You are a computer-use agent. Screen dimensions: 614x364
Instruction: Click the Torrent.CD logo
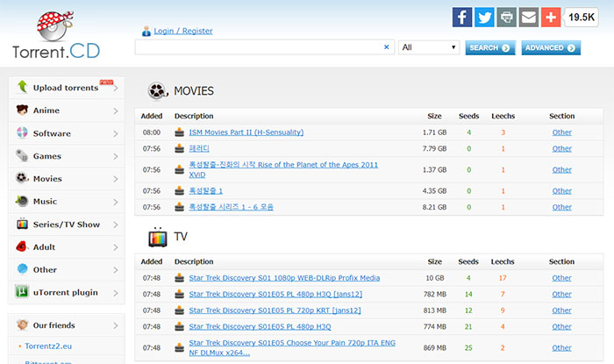(56, 35)
